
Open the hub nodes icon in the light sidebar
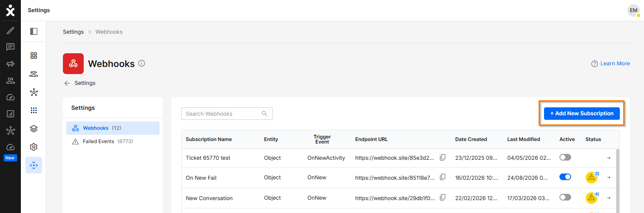pos(34,92)
